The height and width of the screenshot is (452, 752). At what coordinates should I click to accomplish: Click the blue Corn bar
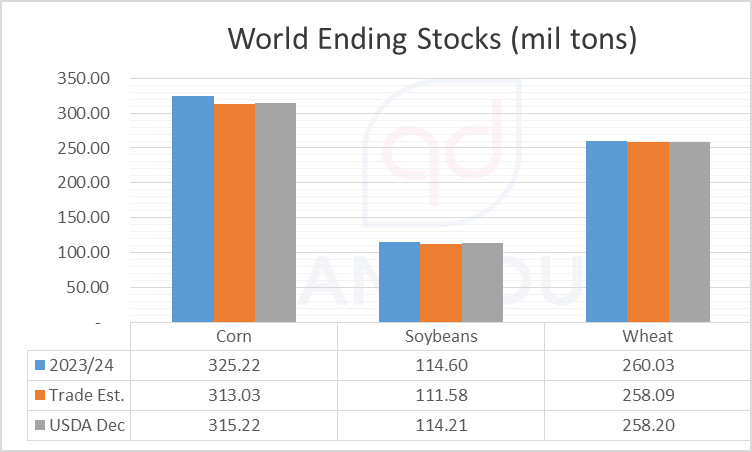pos(192,210)
